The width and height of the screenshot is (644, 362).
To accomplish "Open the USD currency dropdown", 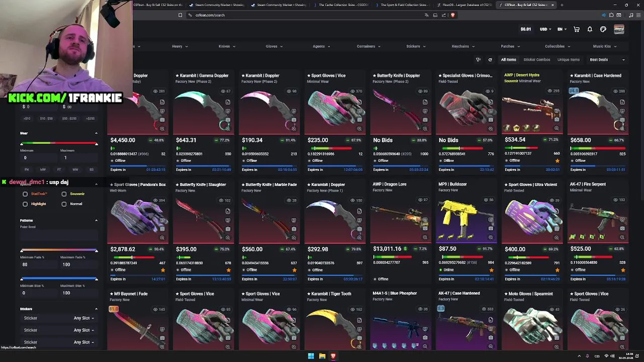I will [545, 29].
